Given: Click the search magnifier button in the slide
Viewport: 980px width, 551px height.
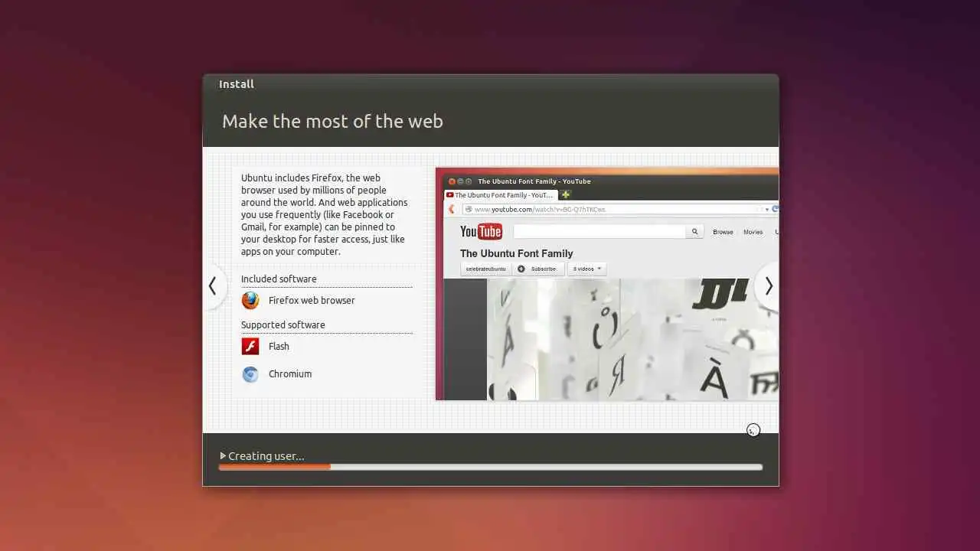Looking at the screenshot, I should pyautogui.click(x=694, y=231).
